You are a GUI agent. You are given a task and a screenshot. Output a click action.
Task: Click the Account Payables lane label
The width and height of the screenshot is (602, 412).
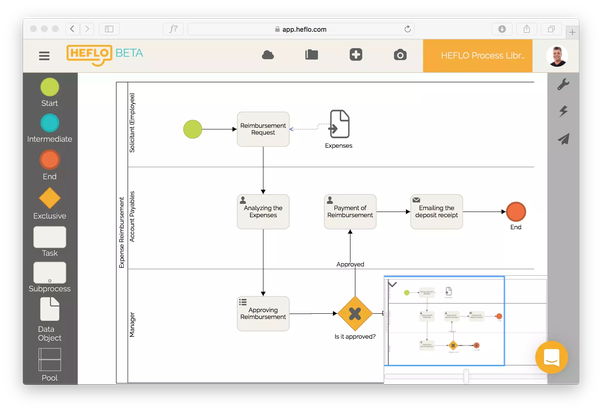click(132, 217)
